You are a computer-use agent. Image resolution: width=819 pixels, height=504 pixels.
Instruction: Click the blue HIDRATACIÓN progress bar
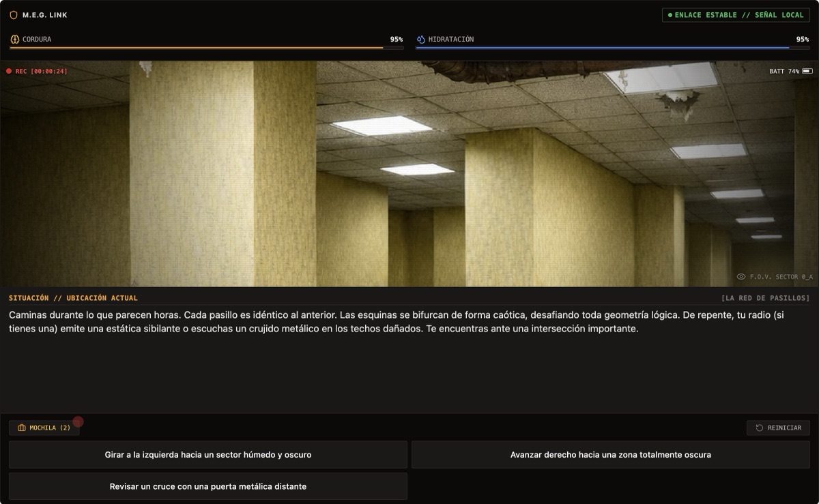613,48
